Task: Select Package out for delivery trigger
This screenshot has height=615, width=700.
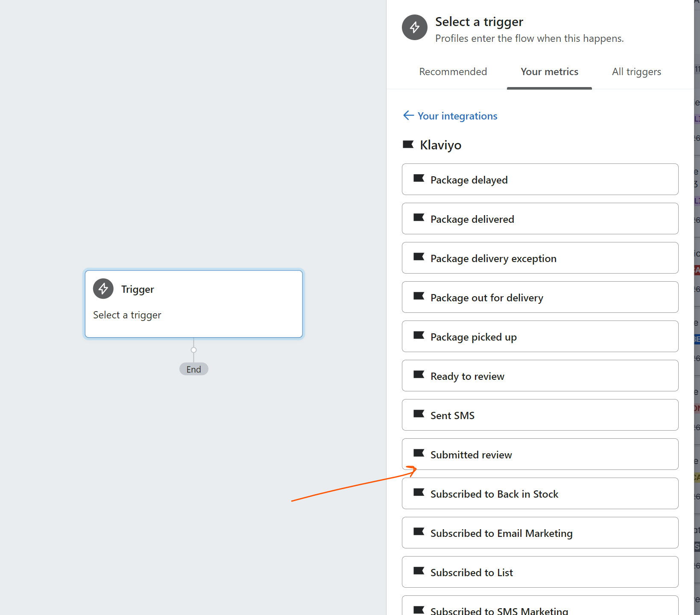Action: coord(540,297)
